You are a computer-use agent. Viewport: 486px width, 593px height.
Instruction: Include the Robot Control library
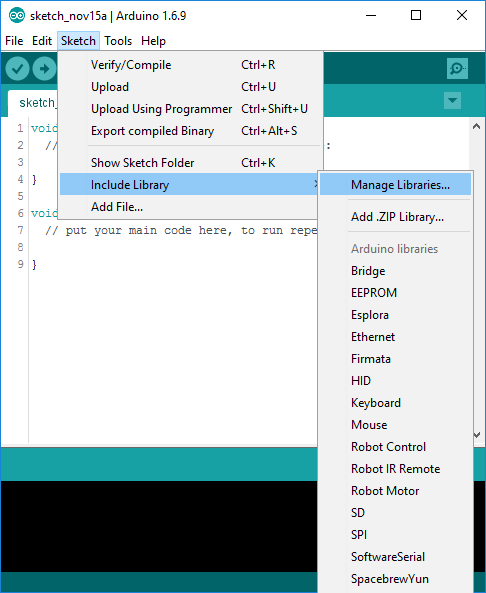[395, 447]
